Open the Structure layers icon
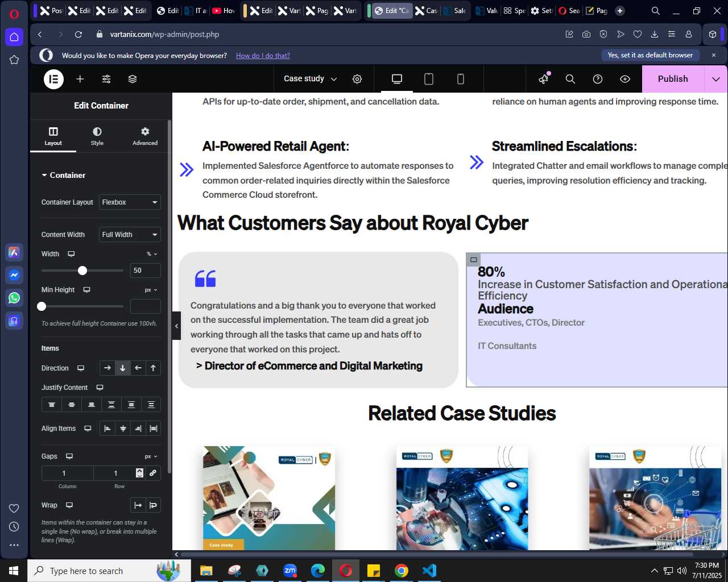728x582 pixels. 133,79
